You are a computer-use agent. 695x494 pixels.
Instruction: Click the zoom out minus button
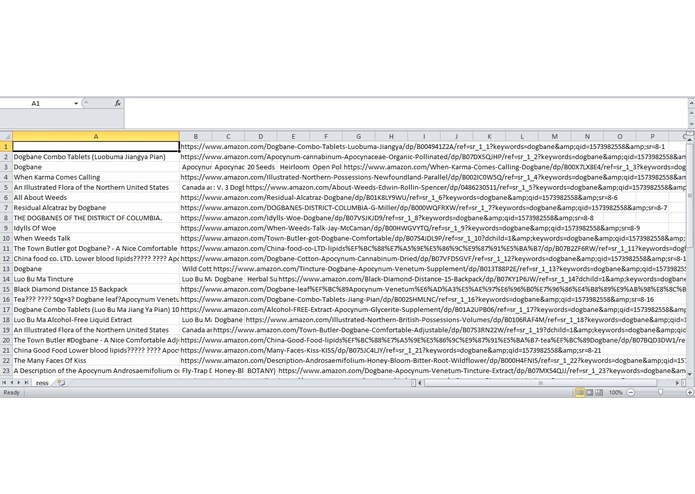(631, 393)
